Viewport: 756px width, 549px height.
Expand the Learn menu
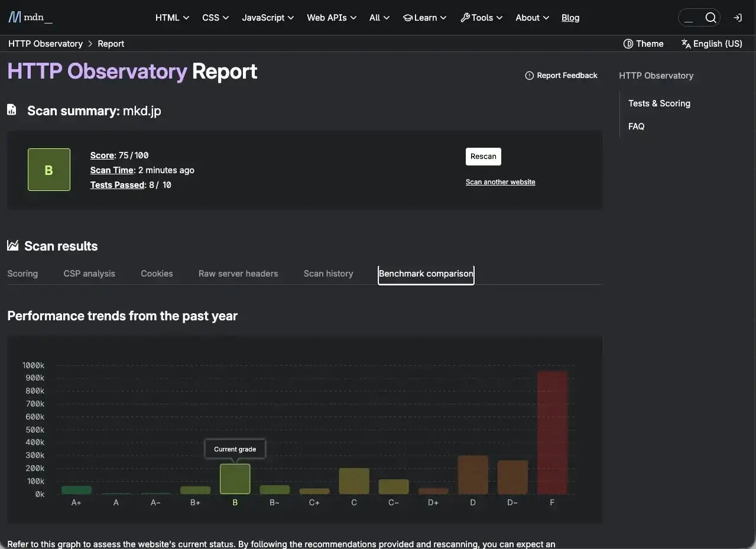[x=424, y=18]
